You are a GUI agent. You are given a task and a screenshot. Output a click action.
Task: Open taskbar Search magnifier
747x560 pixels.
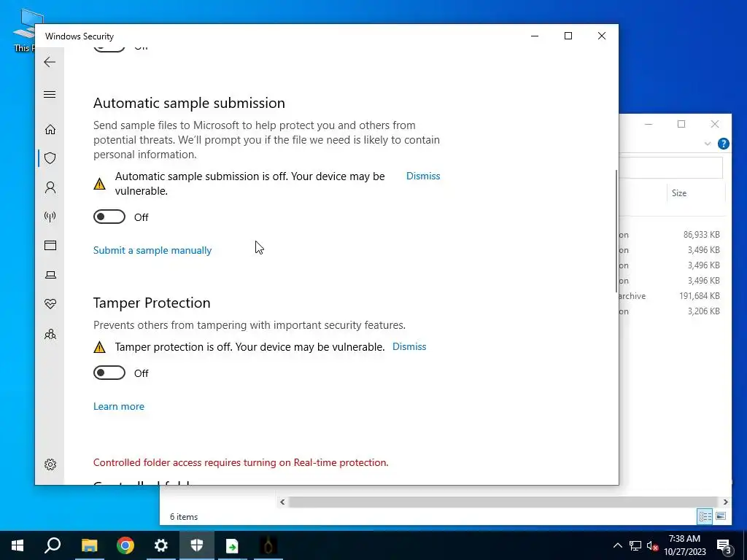pos(53,545)
